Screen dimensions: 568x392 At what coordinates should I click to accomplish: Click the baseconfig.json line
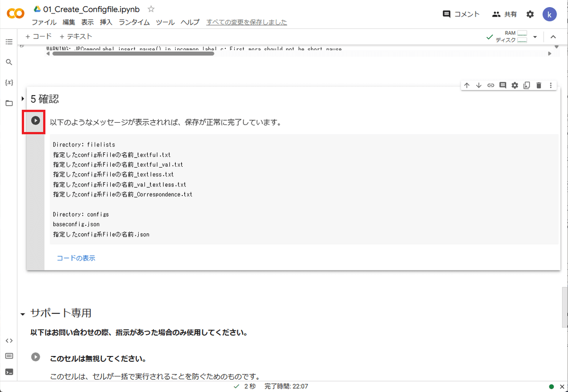coord(76,224)
